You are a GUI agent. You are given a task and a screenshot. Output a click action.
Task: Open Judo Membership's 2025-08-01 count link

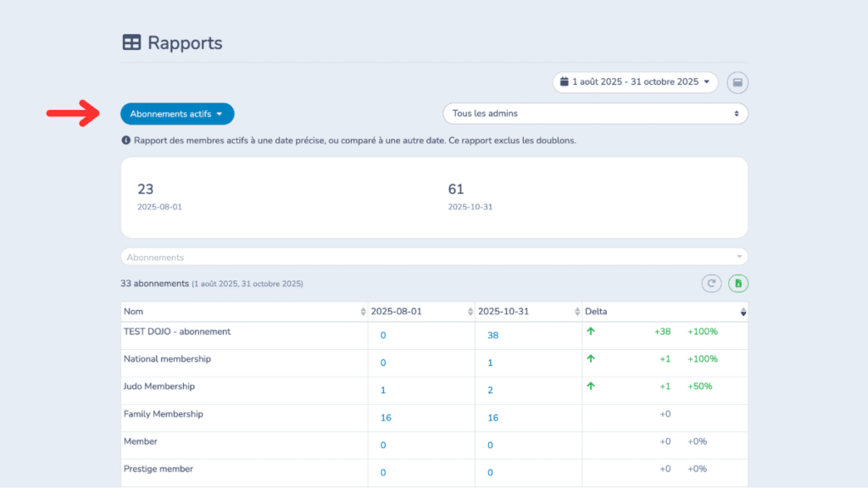(382, 390)
